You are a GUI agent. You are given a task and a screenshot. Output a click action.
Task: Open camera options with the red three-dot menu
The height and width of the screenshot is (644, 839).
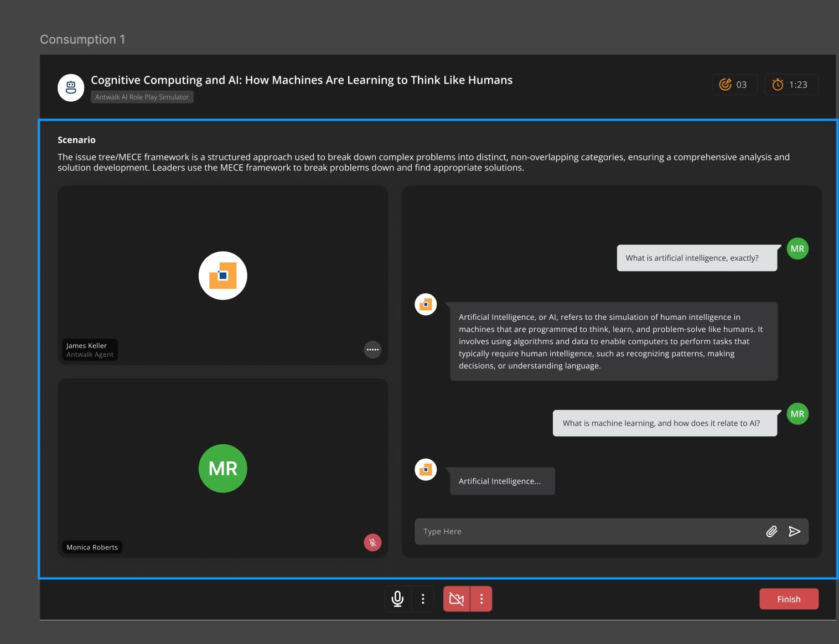480,598
